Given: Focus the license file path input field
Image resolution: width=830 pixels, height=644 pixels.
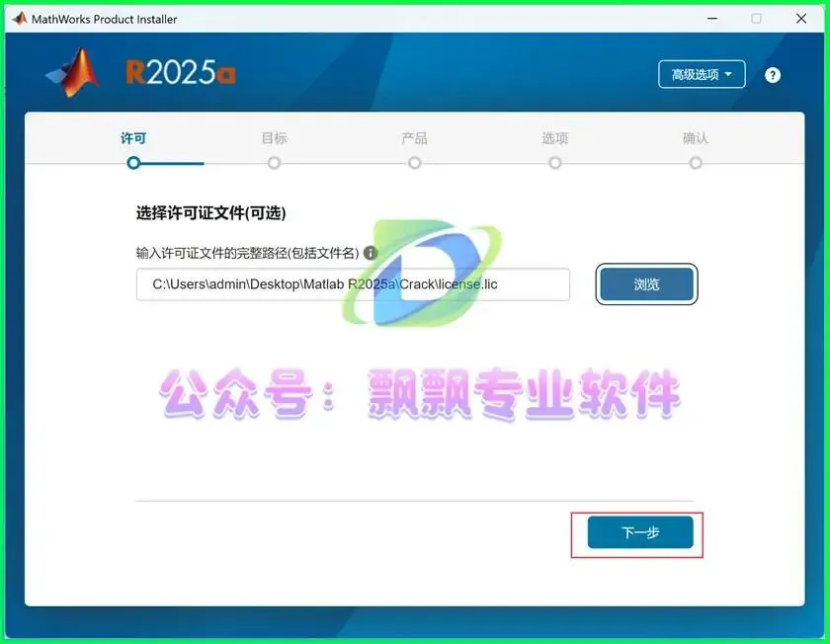Looking at the screenshot, I should point(353,284).
